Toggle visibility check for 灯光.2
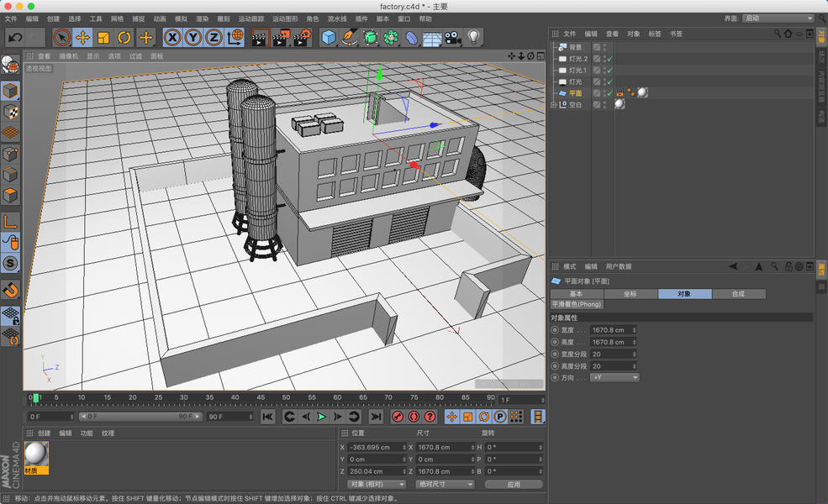The height and width of the screenshot is (504, 828). pyautogui.click(x=610, y=59)
